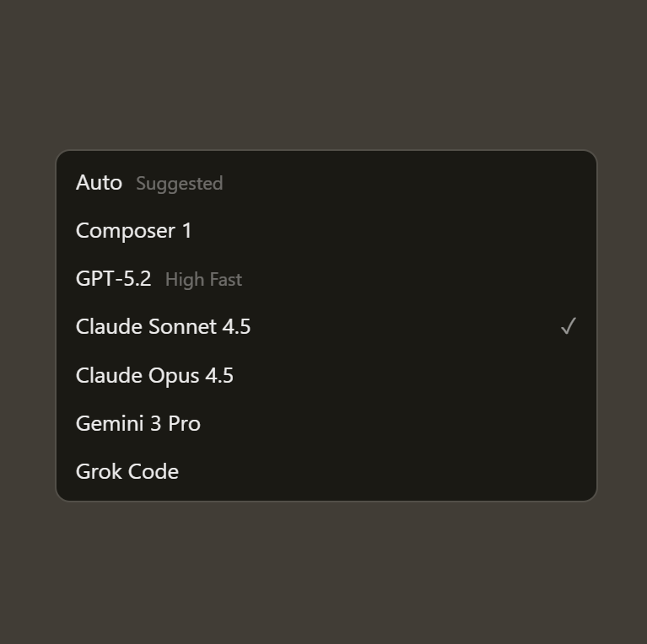Choose Composer 1 from the model list
Screen dimensions: 647x644
pos(133,231)
